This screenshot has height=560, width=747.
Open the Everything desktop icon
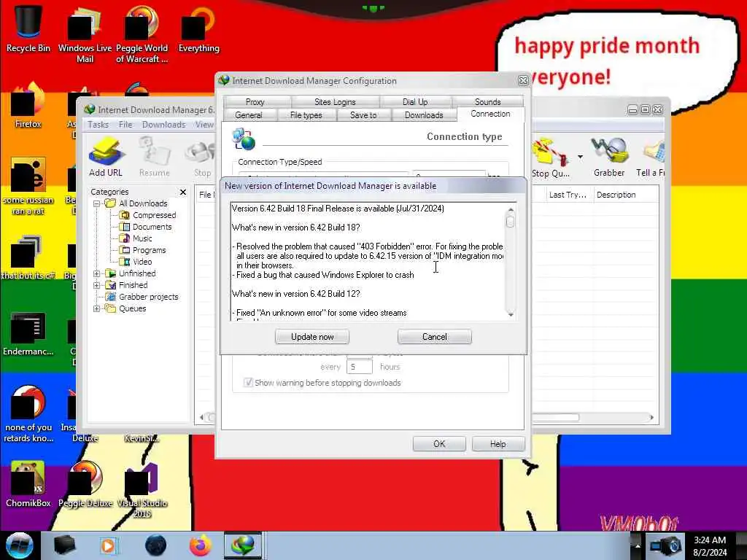point(198,28)
